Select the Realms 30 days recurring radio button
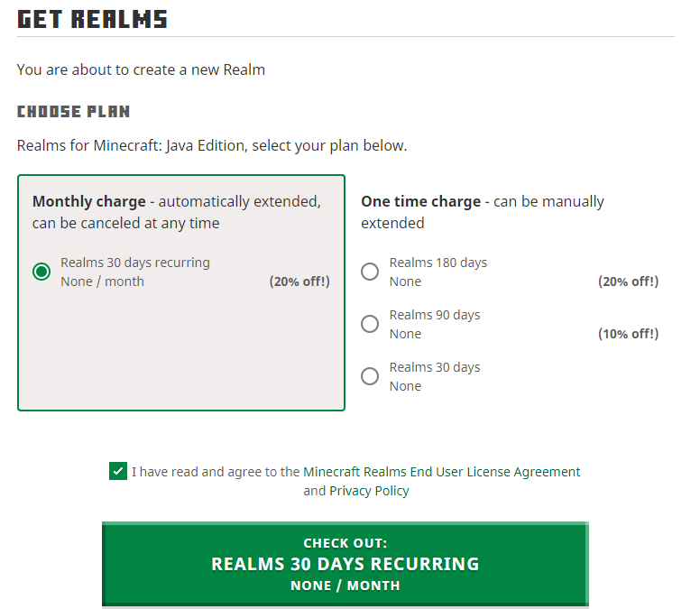 41,272
